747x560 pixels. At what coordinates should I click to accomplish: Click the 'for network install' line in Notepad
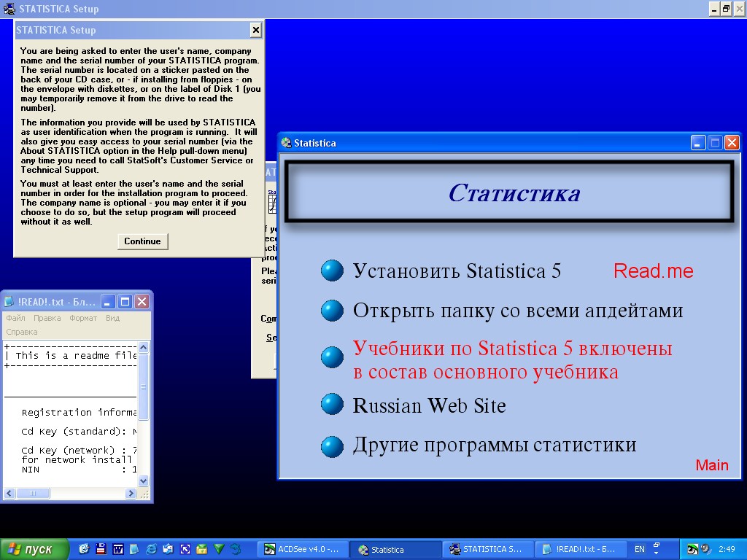[76, 460]
